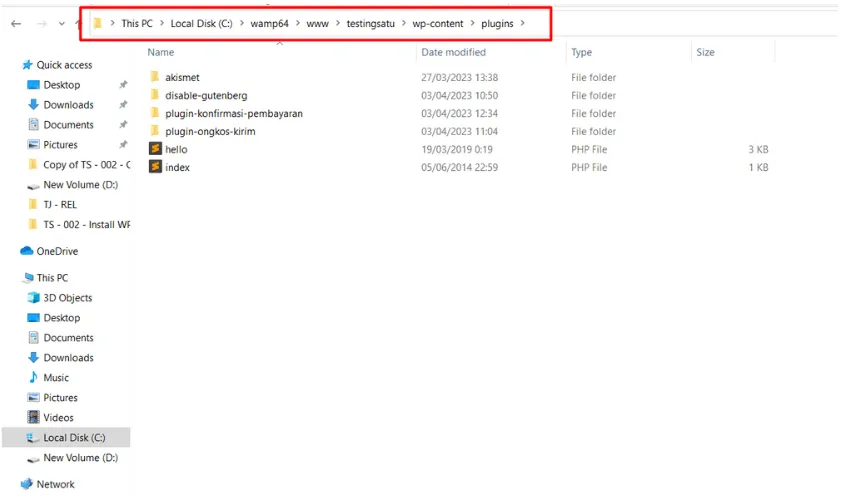Select the akismet folder icon
The image size is (841, 497).
point(155,77)
